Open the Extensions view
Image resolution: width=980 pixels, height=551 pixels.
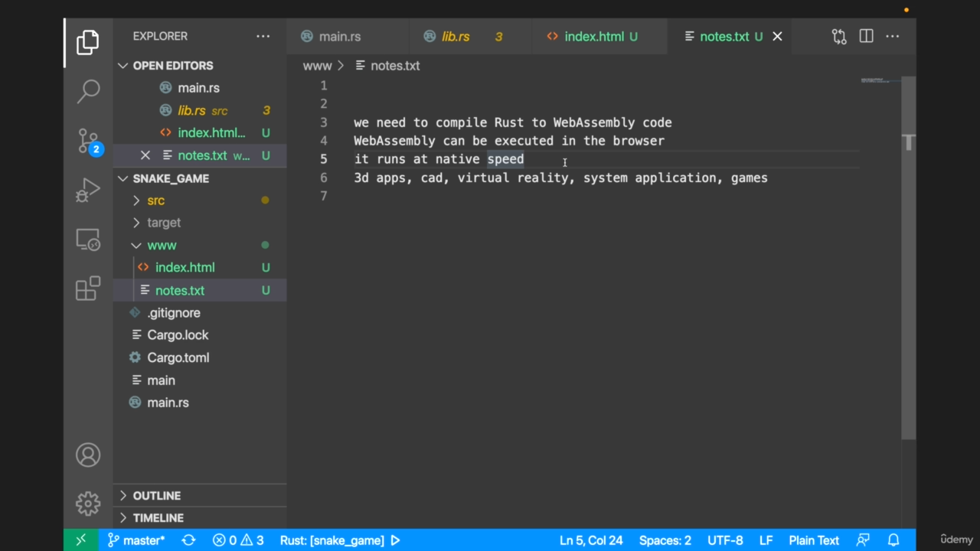pyautogui.click(x=88, y=289)
